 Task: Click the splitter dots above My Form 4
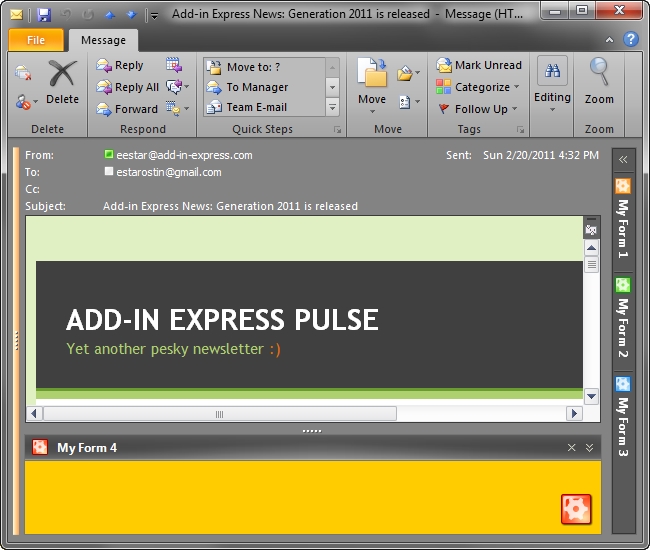coord(312,431)
